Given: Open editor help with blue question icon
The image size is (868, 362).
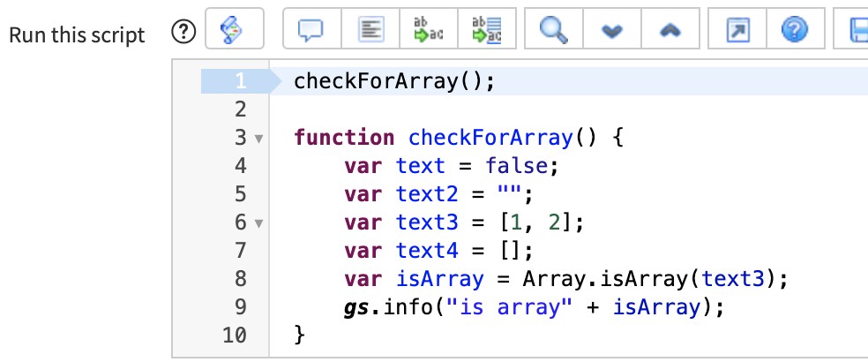Looking at the screenshot, I should 795,33.
